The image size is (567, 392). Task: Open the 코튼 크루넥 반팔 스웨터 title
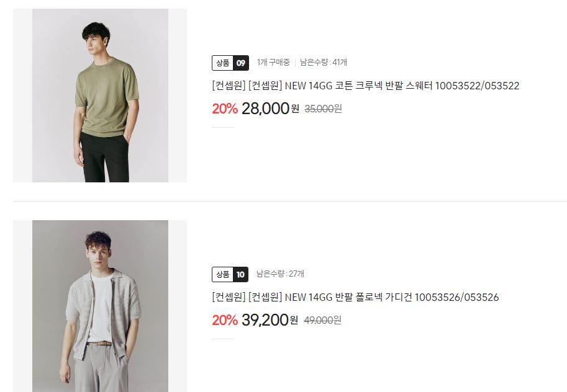click(366, 86)
